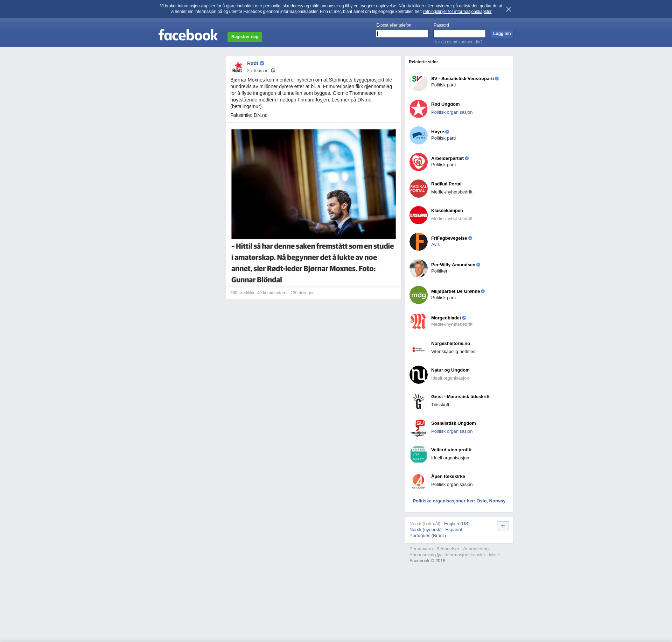Click the 380 likerklikk count

(242, 293)
